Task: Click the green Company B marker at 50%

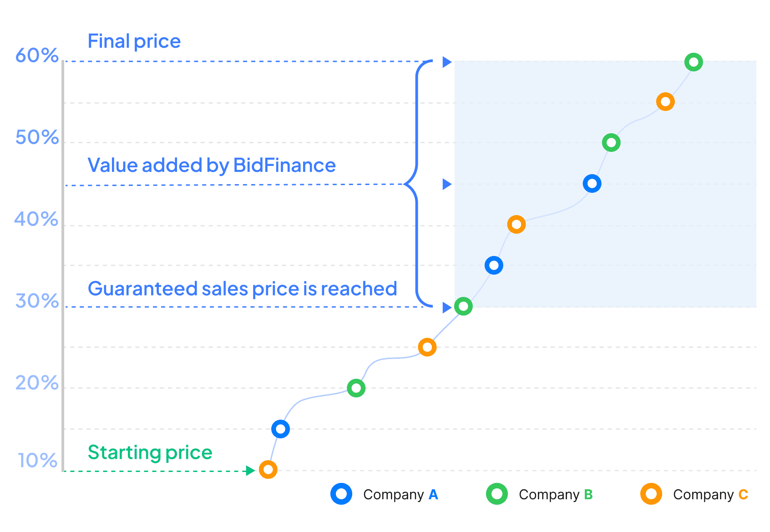Action: [611, 143]
